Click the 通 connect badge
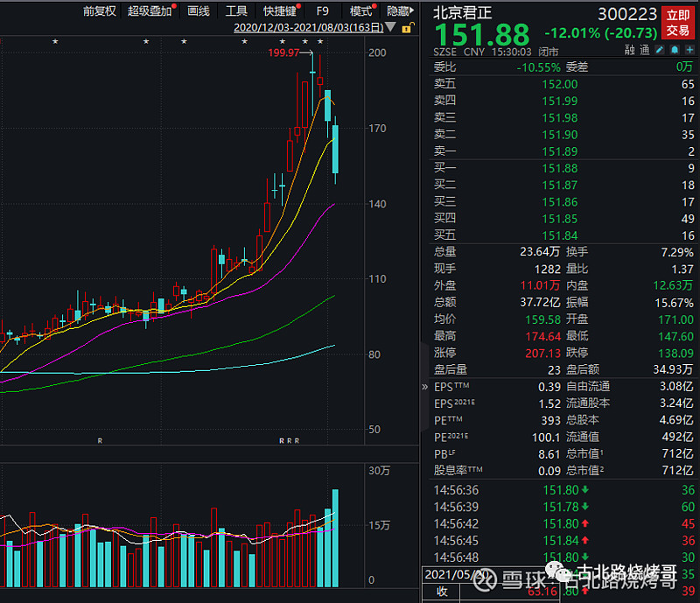 point(644,50)
